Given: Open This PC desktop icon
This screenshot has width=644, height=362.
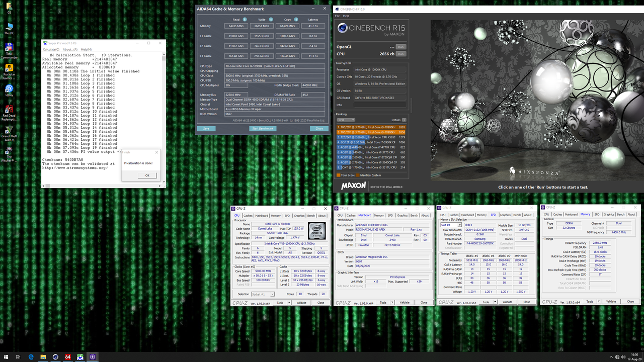Looking at the screenshot, I should click(9, 29).
